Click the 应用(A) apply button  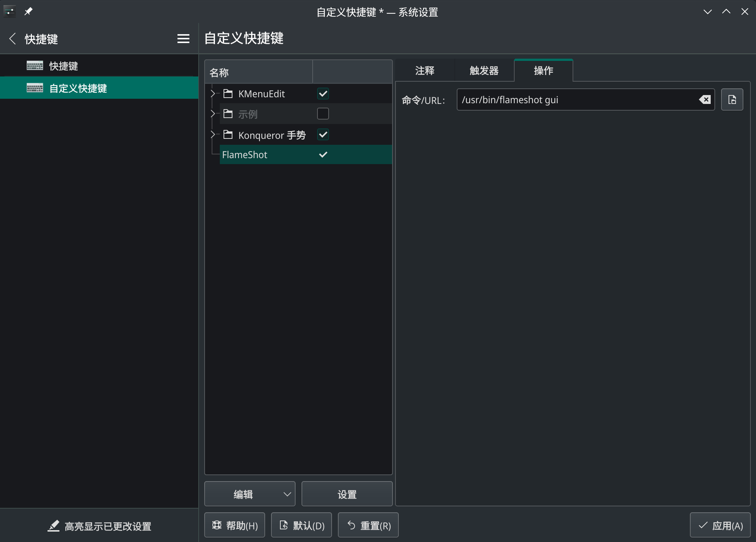point(720,525)
